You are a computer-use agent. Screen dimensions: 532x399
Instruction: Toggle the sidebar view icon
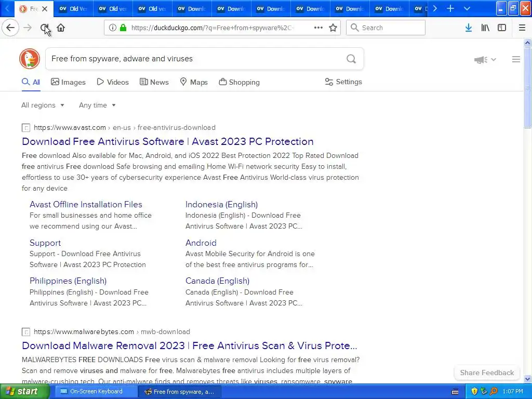[x=502, y=28]
